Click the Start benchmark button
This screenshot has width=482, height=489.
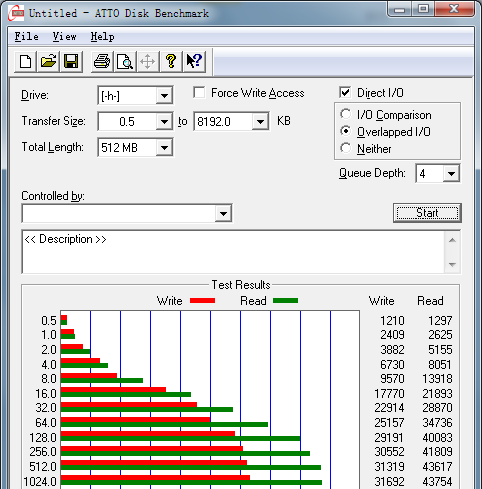427,213
